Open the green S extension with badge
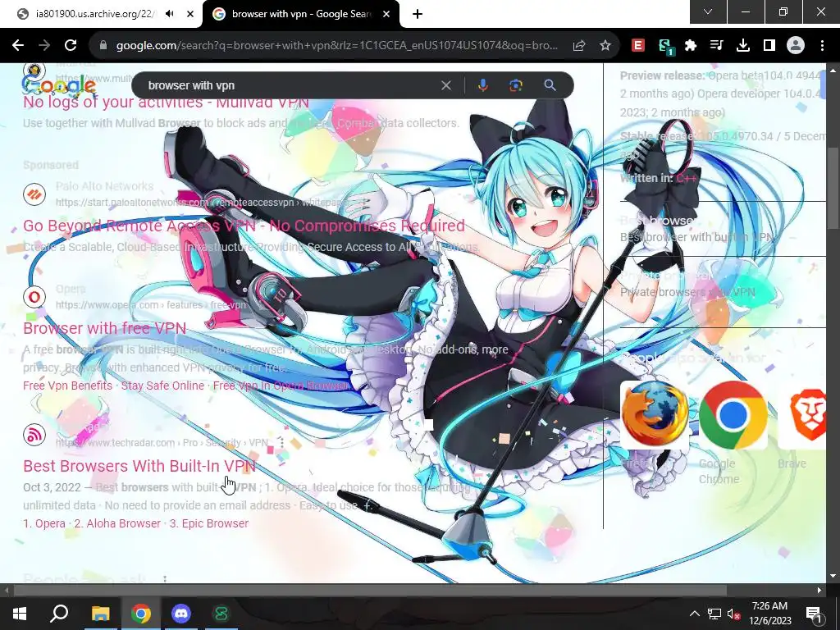Viewport: 840px width, 630px height. 665,47
